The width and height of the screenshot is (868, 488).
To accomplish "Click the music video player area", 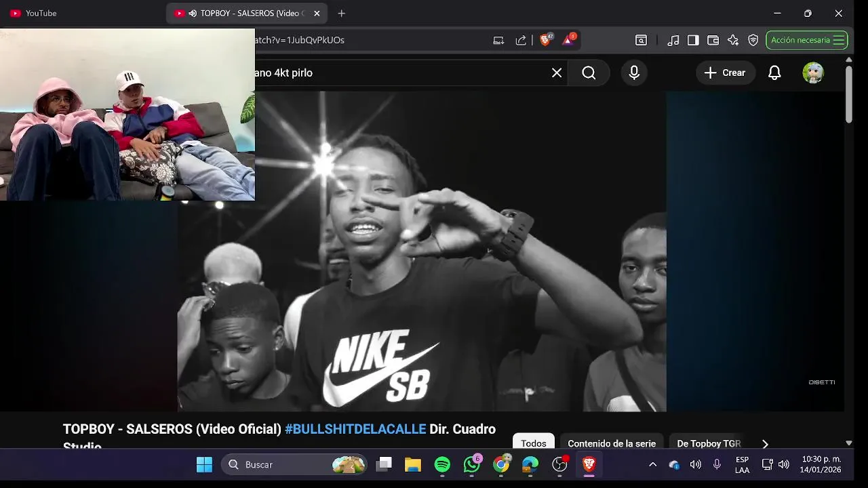I will (x=422, y=251).
